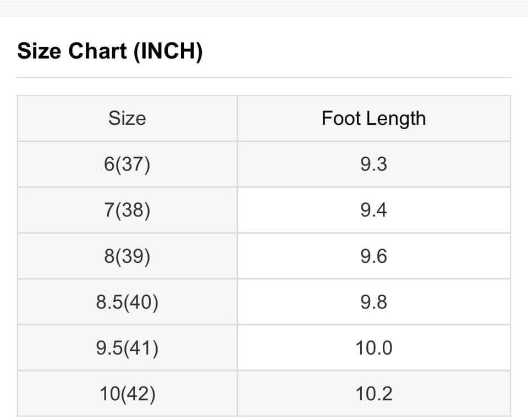This screenshot has width=528, height=420.
Task: Click the 6(37) size cell
Action: click(x=127, y=164)
